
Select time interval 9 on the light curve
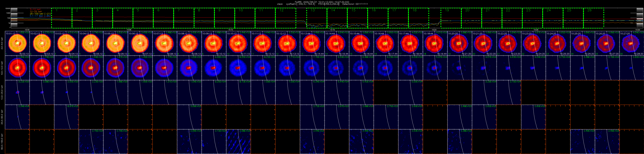click(224, 18)
